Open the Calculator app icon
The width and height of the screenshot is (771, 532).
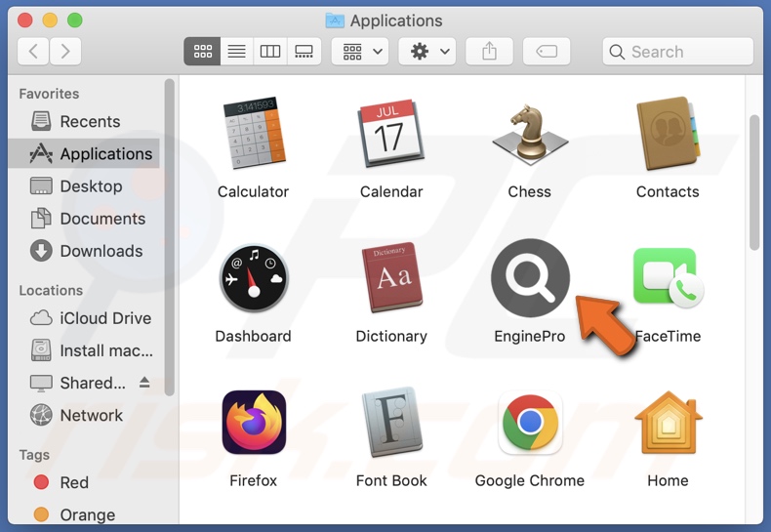pyautogui.click(x=254, y=132)
